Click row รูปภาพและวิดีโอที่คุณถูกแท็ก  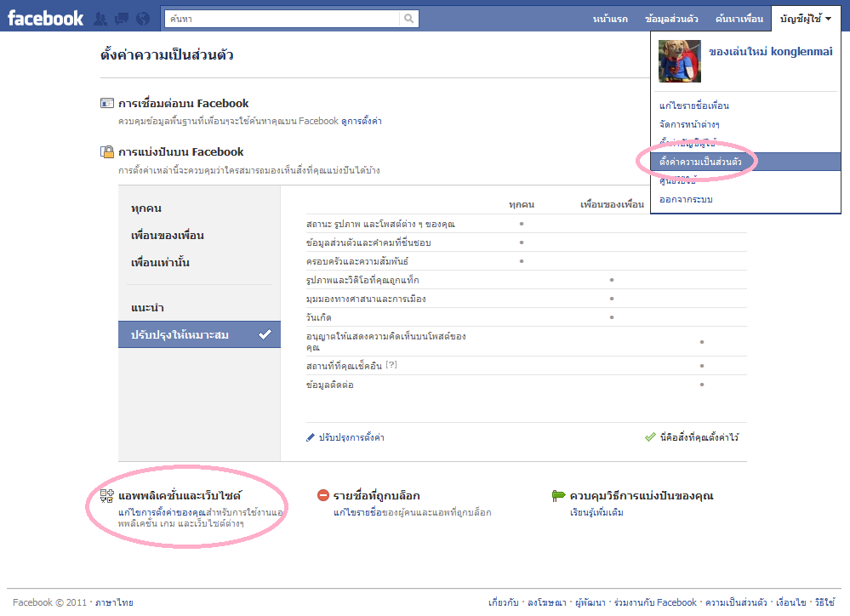(527, 280)
